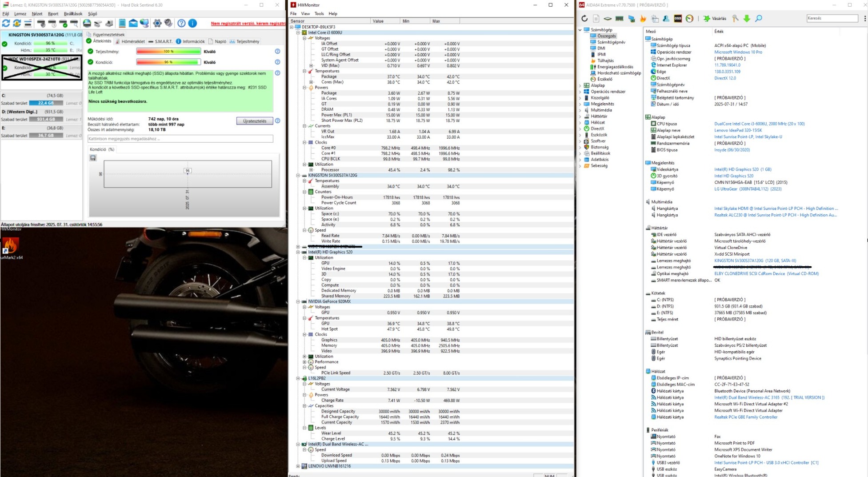Click the network monitors icon in Hard Disk Sentinel

pos(144,23)
